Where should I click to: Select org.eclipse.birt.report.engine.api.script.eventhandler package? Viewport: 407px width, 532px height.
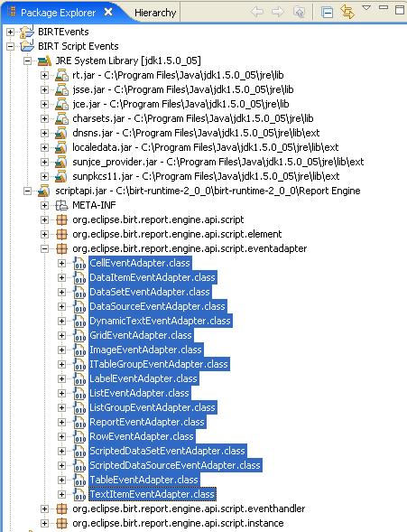(x=189, y=509)
